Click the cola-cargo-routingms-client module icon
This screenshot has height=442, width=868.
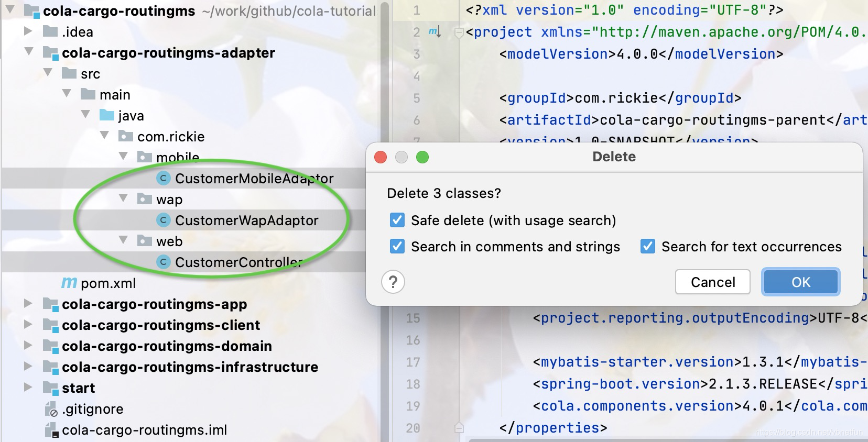50,325
